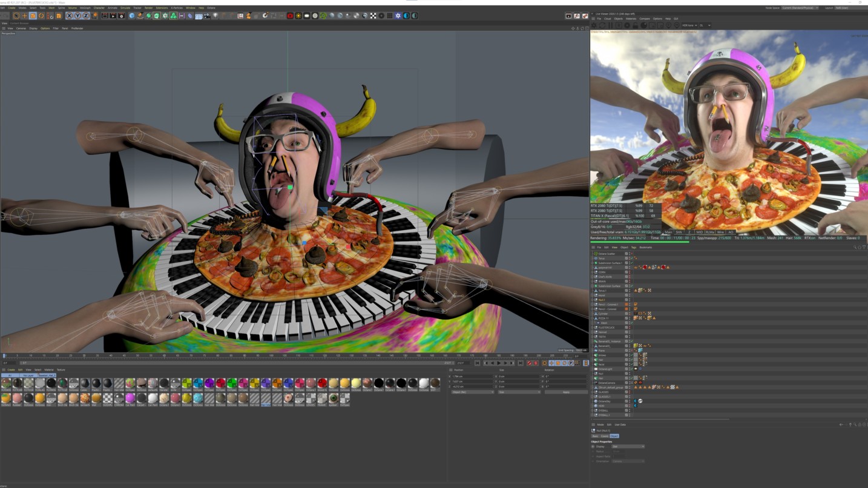Viewport: 868px width, 488px height.
Task: Switch to the Coord attribute tab
Action: pos(605,436)
